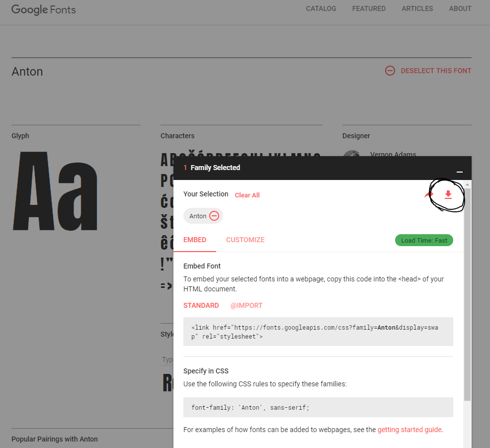This screenshot has width=490, height=448.
Task: Click the Glyph section label
Action: (20, 136)
